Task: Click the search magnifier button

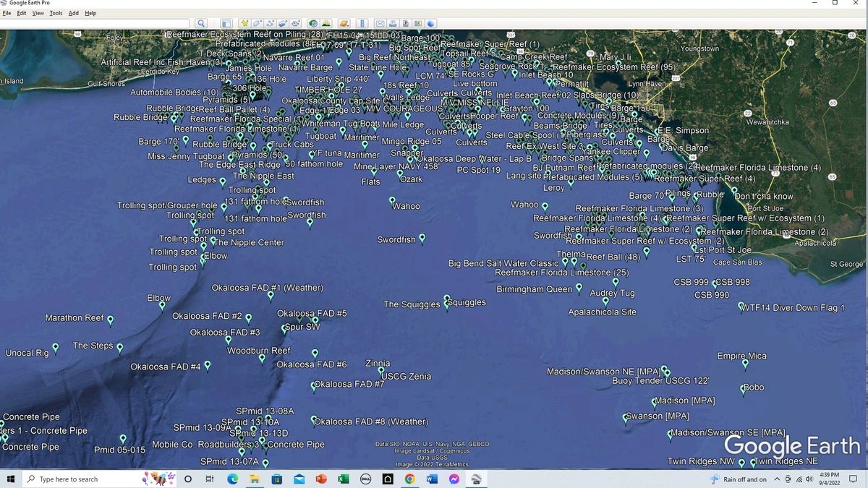Action: click(x=201, y=23)
